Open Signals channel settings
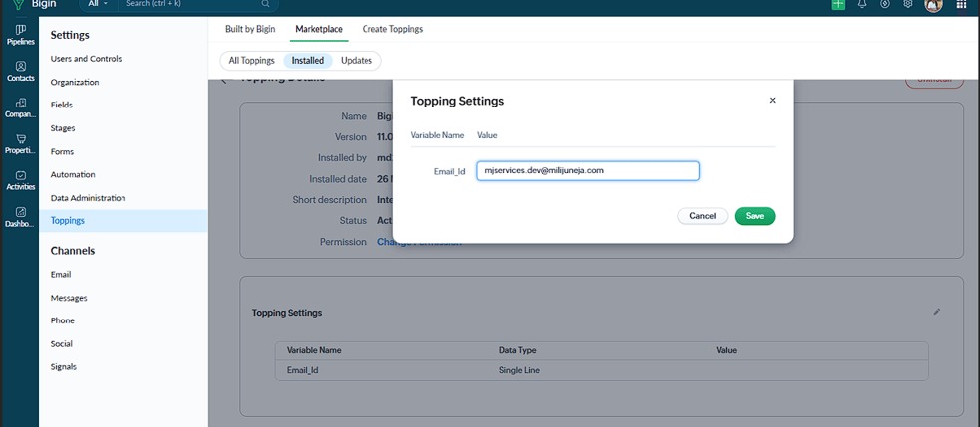 click(63, 367)
